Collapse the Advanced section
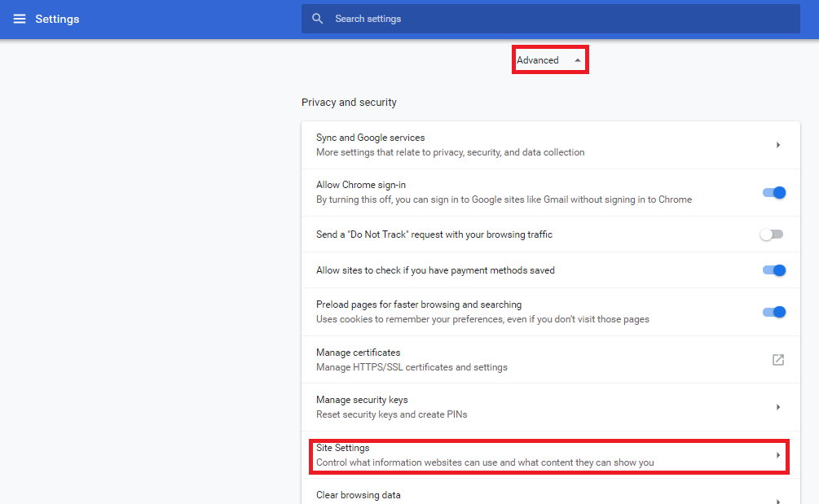The image size is (819, 504). 538,60
